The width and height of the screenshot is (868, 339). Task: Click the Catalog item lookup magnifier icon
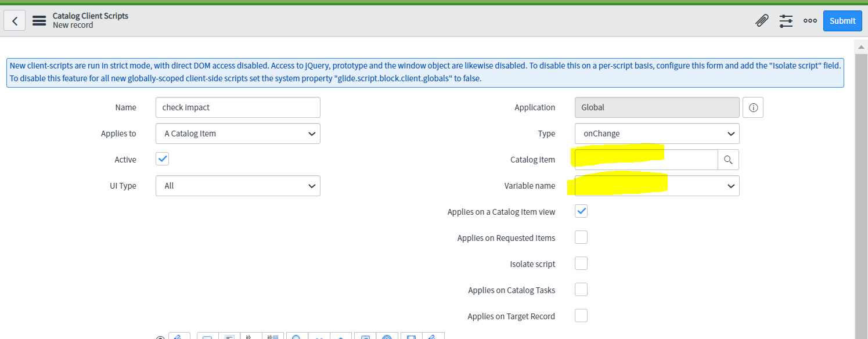pyautogui.click(x=728, y=159)
